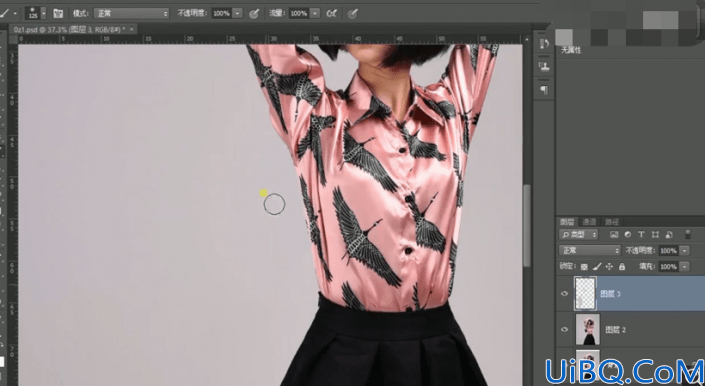Lock layer position with move icon
This screenshot has width=705, height=386.
609,266
